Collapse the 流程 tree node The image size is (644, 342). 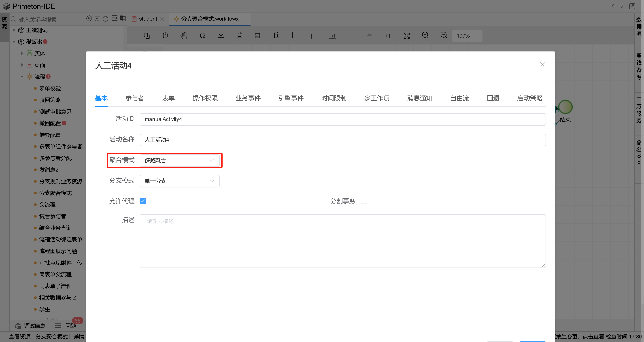(22, 77)
